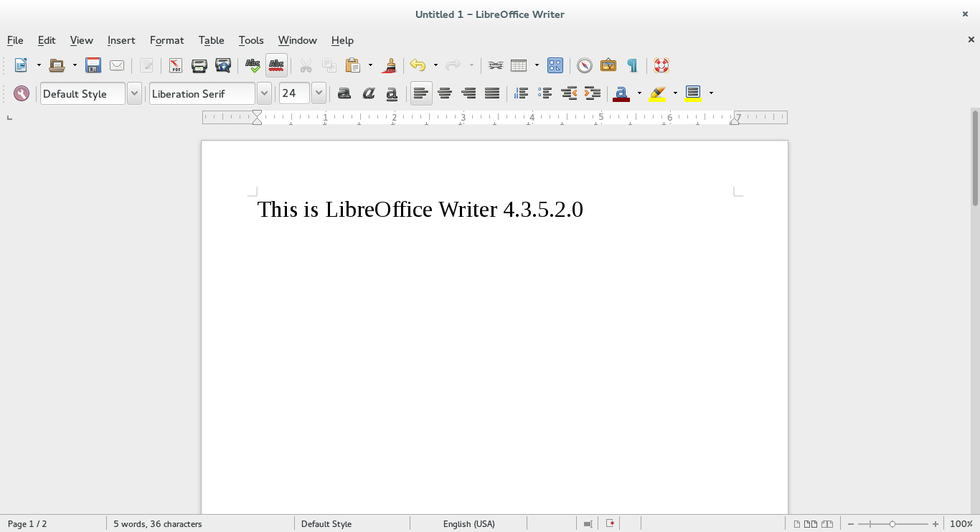Screen dimensions: 980x532
Task: Expand the font name dropdown
Action: pyautogui.click(x=264, y=93)
